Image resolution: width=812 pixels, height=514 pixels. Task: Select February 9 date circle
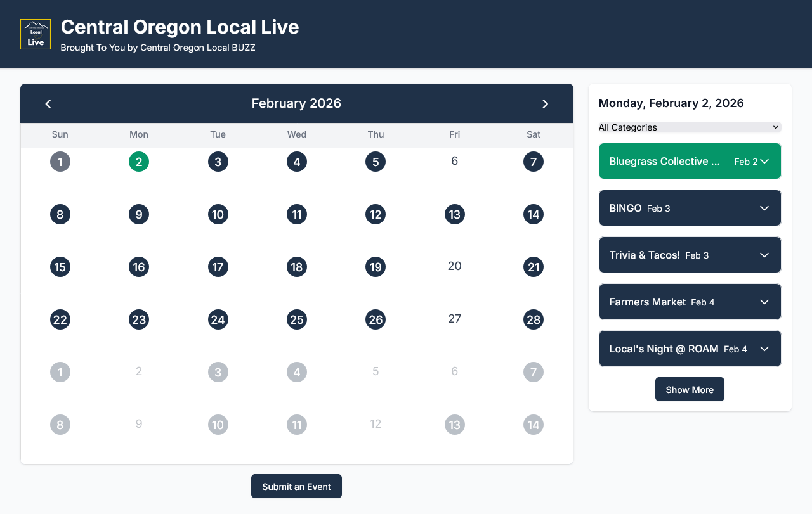coord(139,214)
